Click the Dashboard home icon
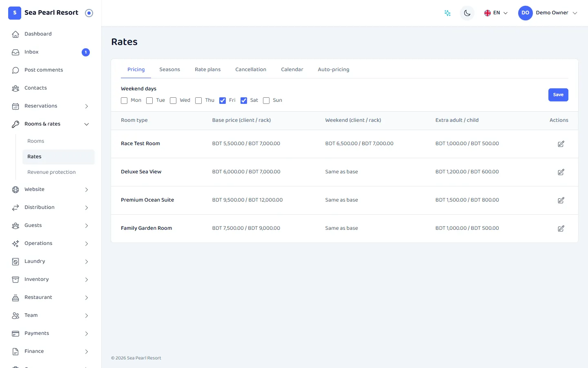 pyautogui.click(x=16, y=34)
